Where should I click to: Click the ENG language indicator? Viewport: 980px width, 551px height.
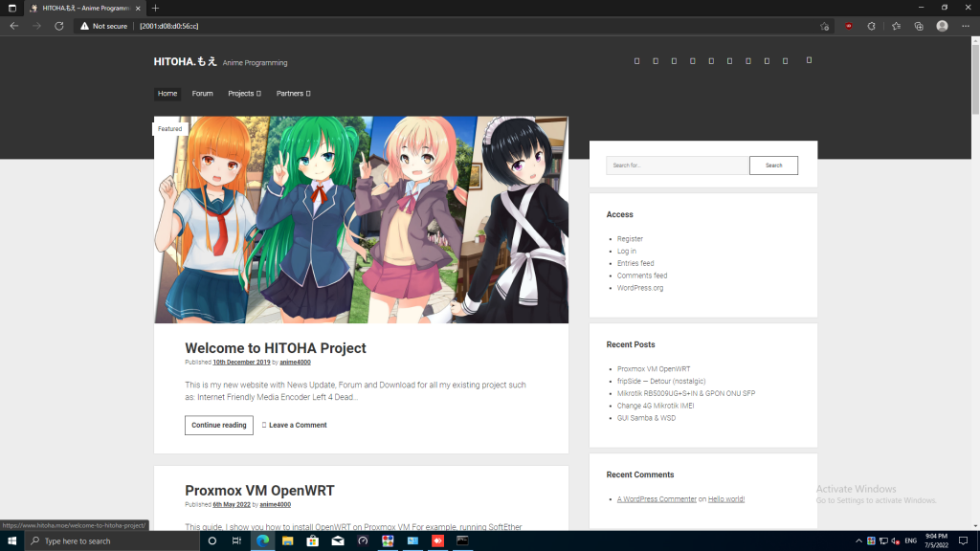911,541
